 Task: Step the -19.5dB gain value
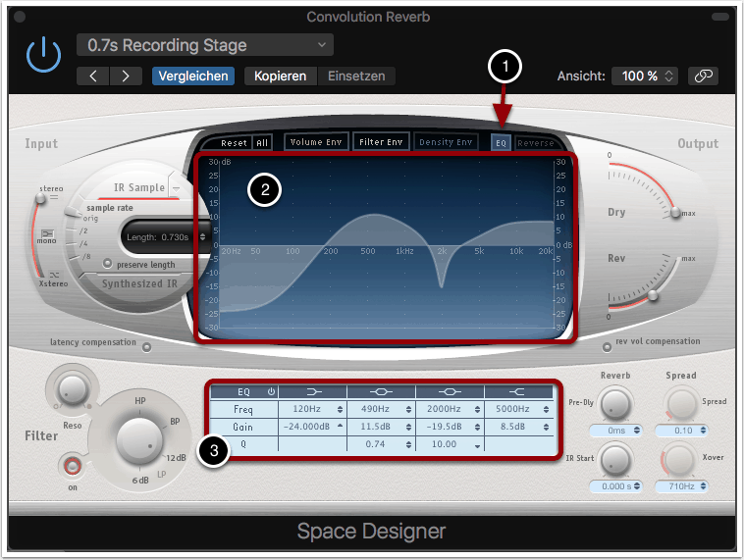pyautogui.click(x=477, y=427)
